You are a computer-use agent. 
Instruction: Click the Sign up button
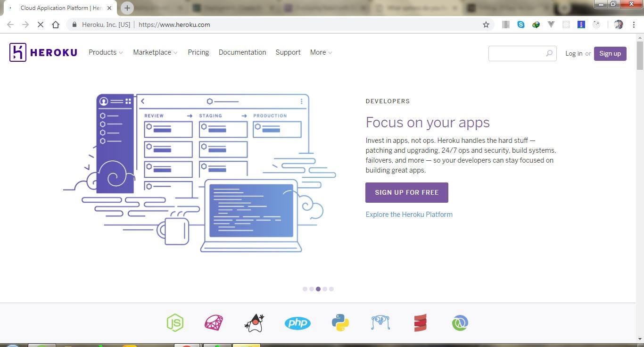(x=610, y=53)
